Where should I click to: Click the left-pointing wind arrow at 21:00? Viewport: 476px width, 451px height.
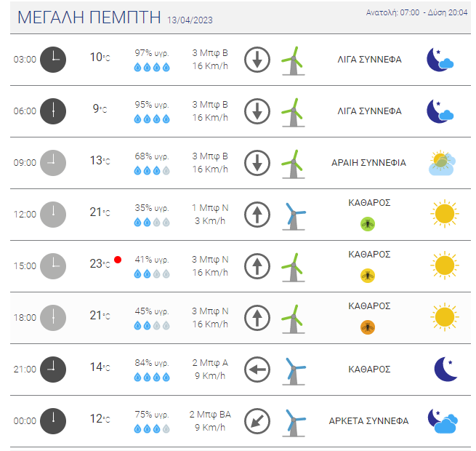(x=257, y=370)
